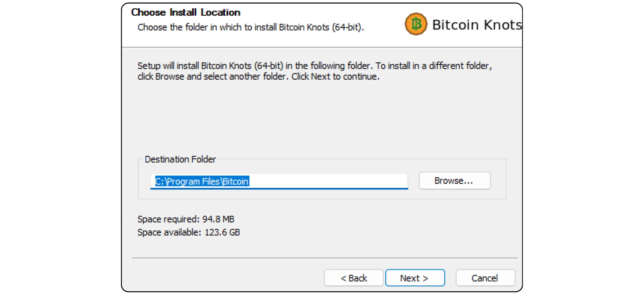Click the highlighted C:\Program Files\Bitcoin path text
The width and height of the screenshot is (644, 295).
(202, 181)
